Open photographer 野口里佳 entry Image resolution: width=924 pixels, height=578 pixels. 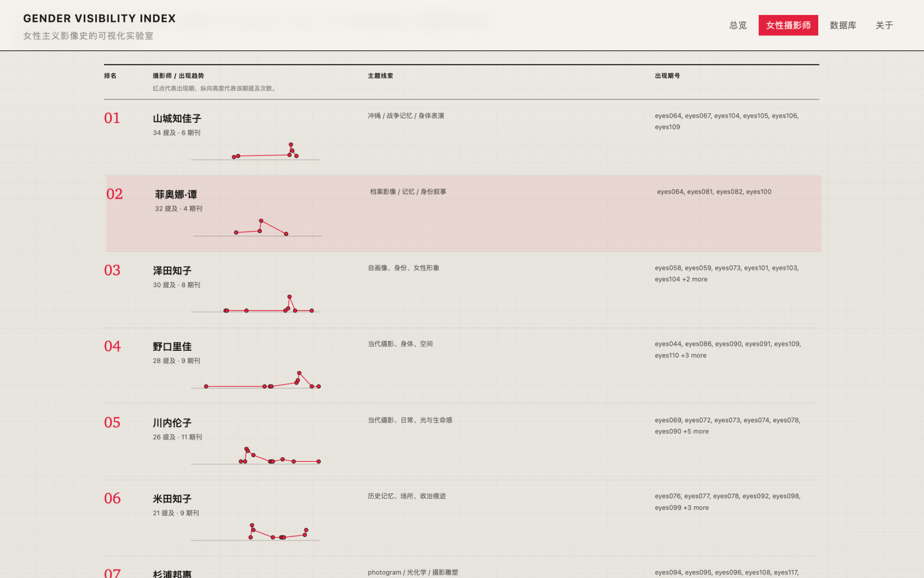coord(172,347)
